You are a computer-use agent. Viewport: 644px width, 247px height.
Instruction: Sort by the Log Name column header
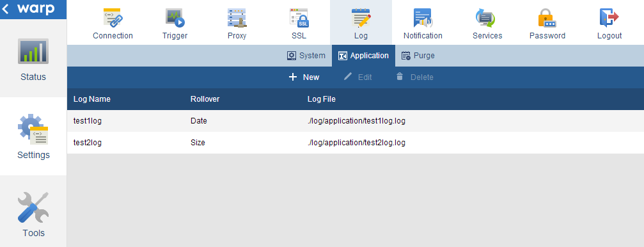[92, 99]
